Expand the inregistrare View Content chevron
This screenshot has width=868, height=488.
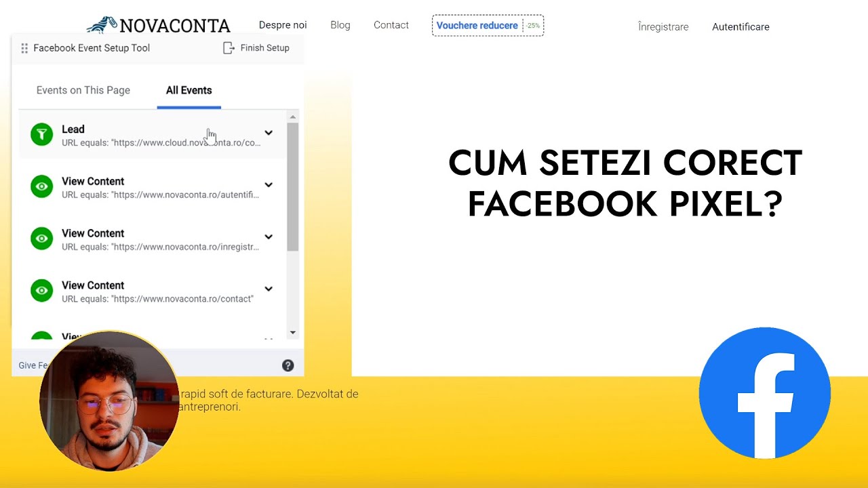pos(269,237)
